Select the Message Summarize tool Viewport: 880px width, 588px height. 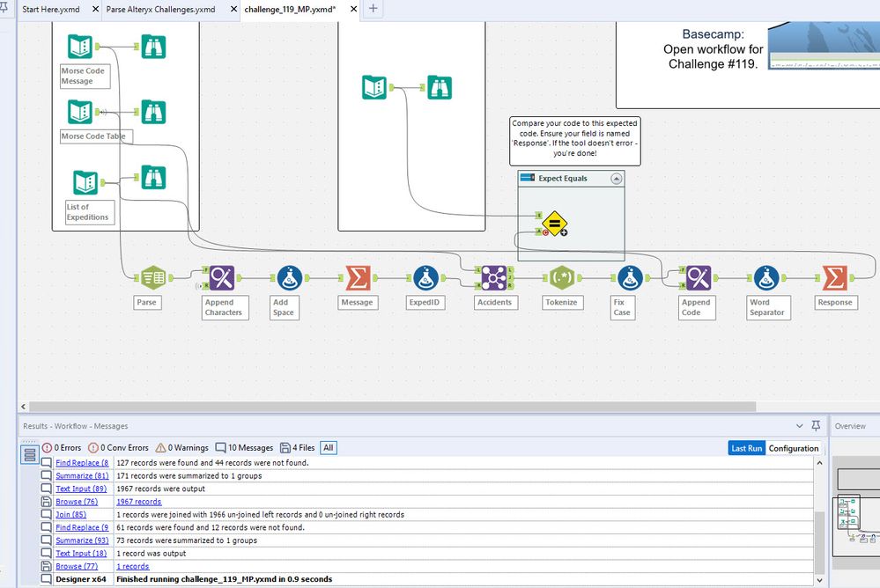pyautogui.click(x=358, y=278)
